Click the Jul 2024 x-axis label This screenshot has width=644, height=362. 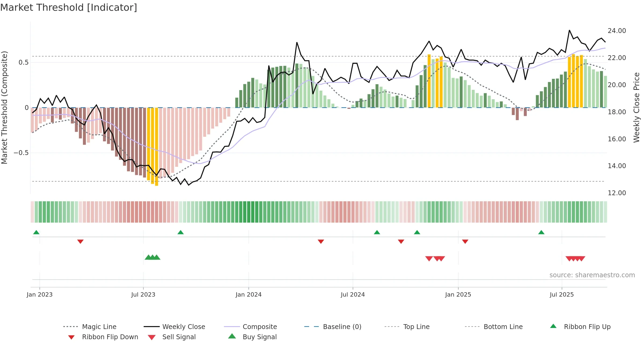click(353, 294)
